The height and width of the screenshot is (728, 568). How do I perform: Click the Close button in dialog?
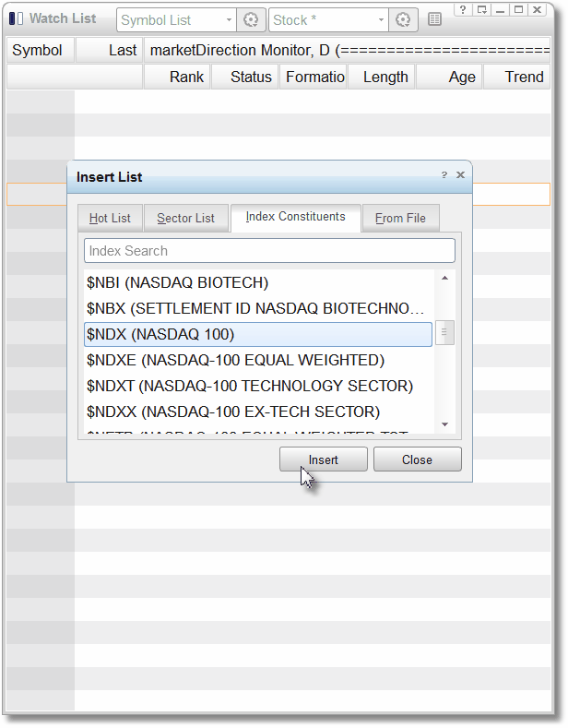point(417,459)
